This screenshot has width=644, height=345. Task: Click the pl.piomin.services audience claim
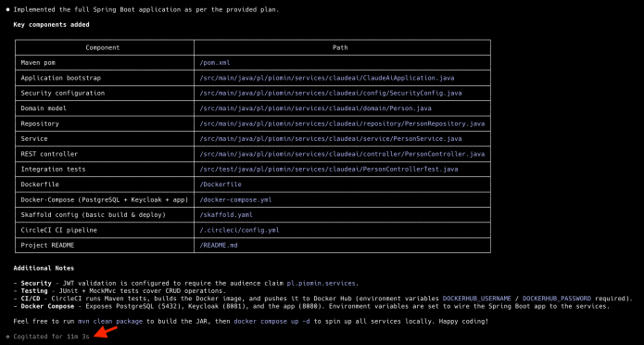point(321,283)
